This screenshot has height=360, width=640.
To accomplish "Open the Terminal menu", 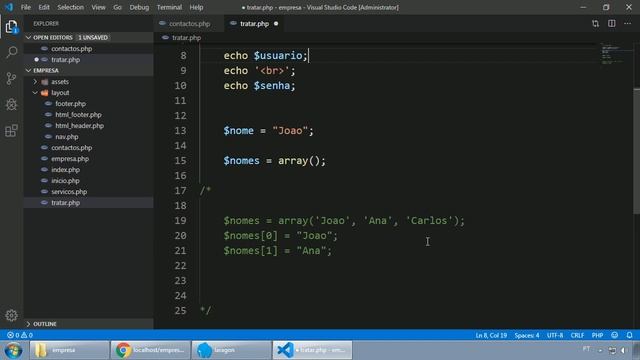I will (x=169, y=7).
